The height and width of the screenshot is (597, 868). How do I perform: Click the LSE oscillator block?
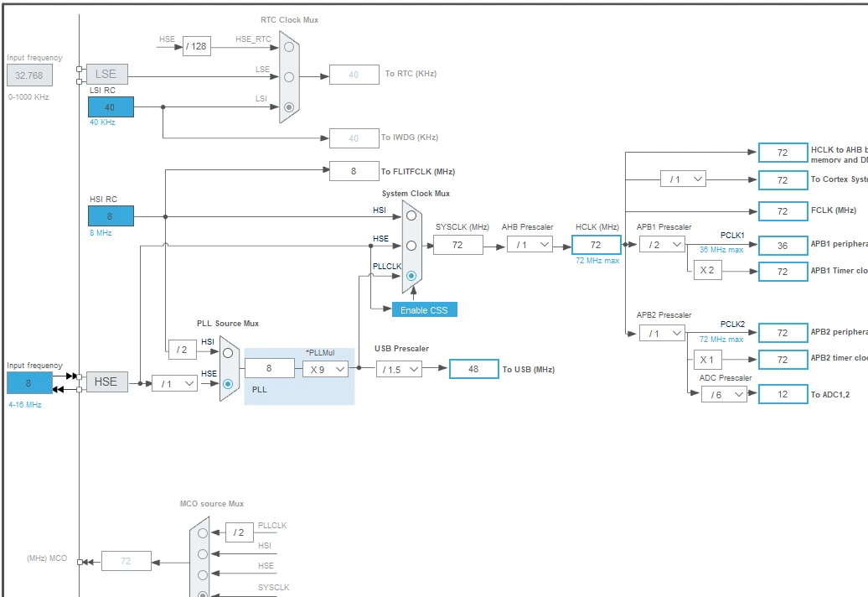point(107,75)
